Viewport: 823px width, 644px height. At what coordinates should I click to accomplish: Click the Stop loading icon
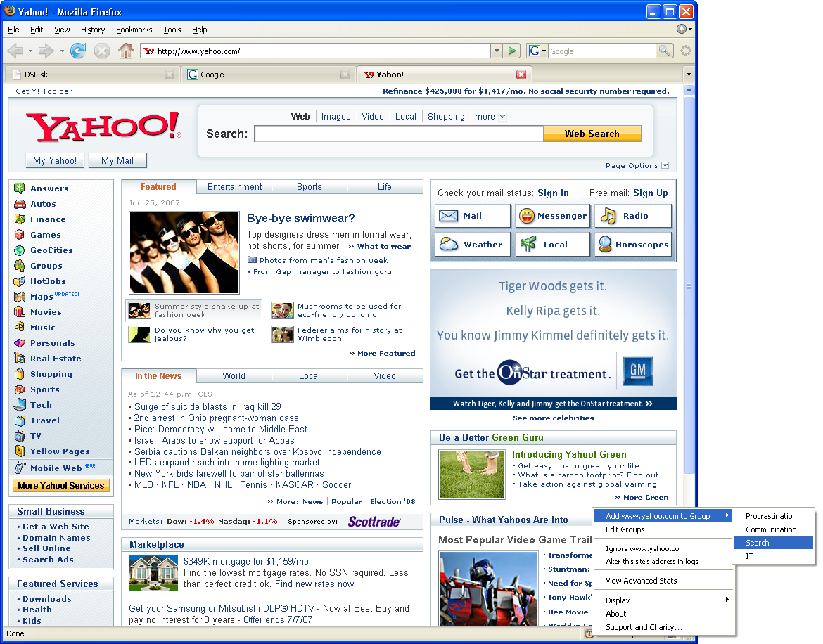(x=102, y=51)
